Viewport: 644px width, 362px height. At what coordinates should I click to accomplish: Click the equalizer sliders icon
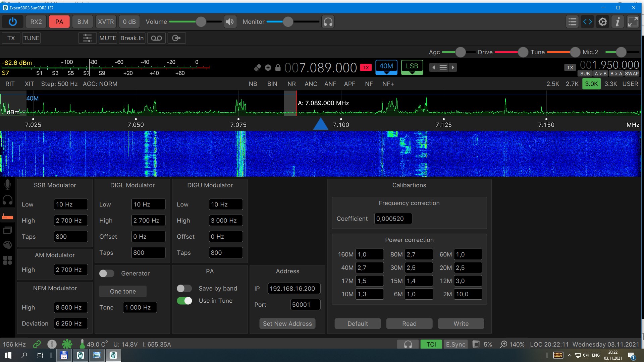87,38
